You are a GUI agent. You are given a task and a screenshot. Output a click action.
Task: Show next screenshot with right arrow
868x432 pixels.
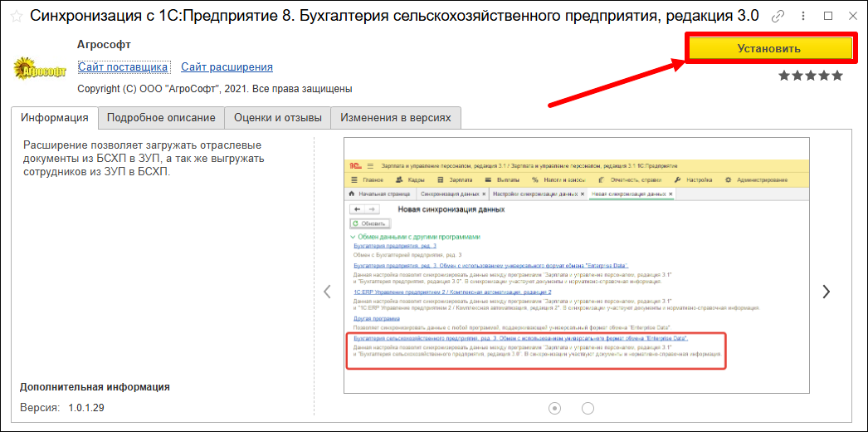826,291
